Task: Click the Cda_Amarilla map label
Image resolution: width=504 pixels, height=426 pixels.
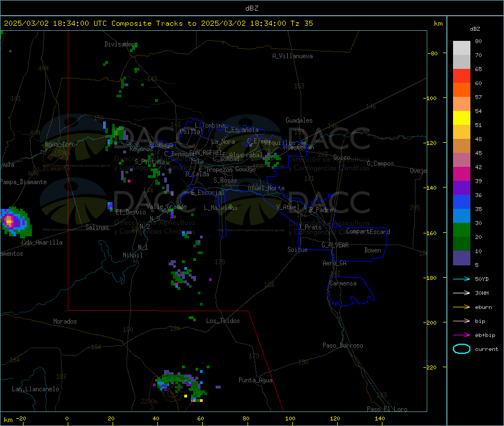Action: (42, 242)
